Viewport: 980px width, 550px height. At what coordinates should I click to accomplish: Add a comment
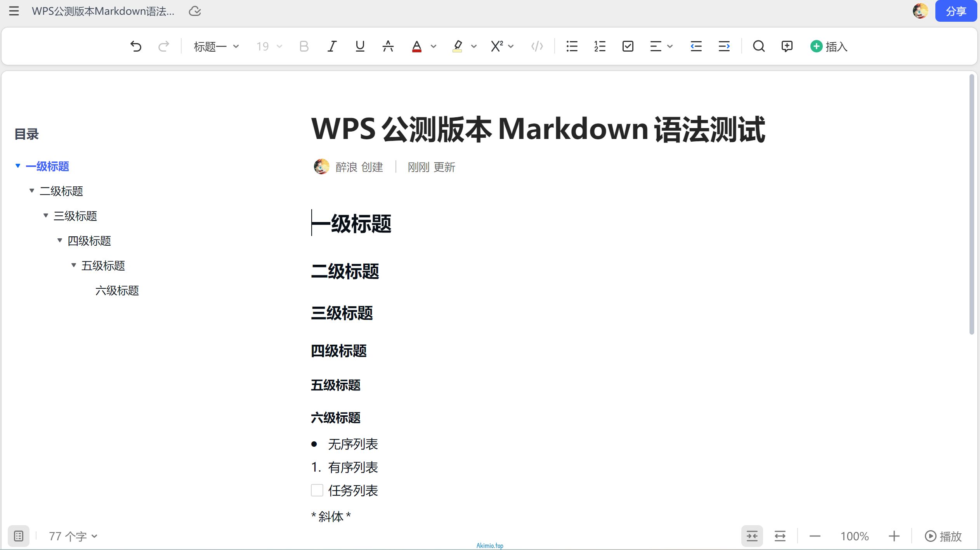coord(787,46)
